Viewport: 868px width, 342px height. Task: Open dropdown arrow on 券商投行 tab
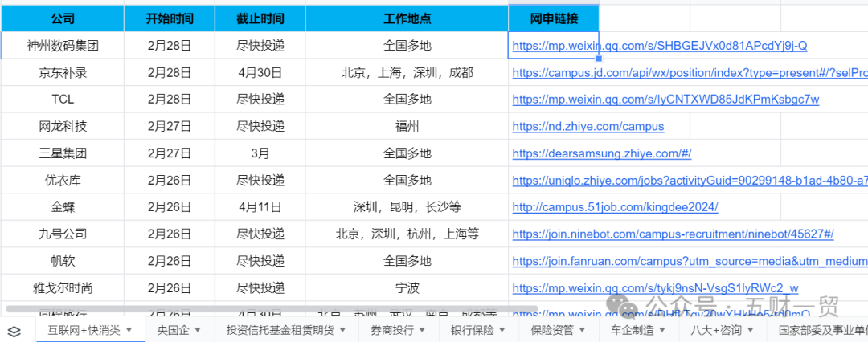pyautogui.click(x=423, y=330)
